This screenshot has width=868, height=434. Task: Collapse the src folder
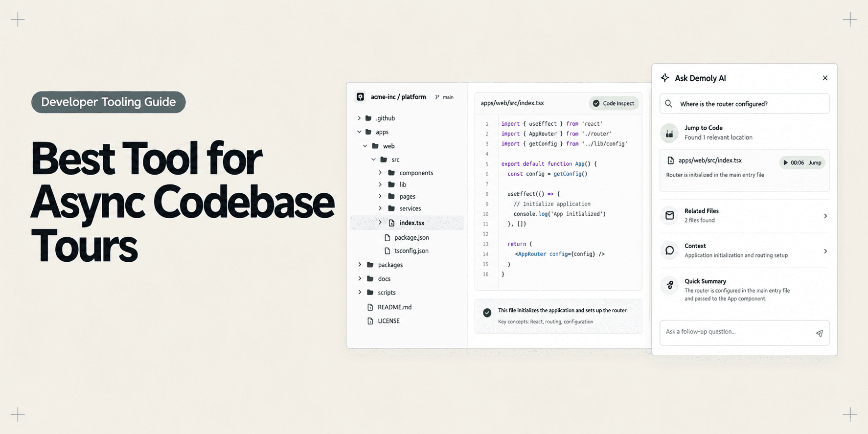point(373,160)
